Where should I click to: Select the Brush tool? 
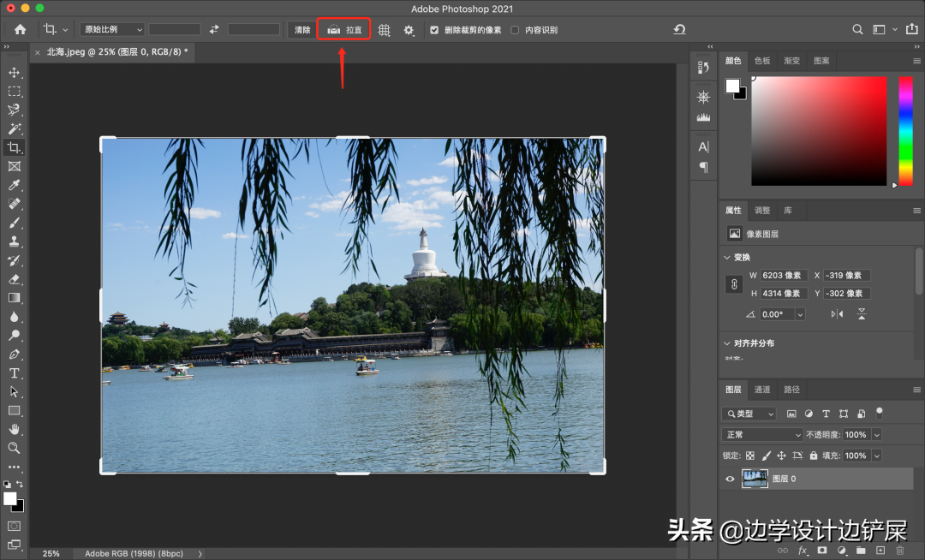[x=15, y=223]
